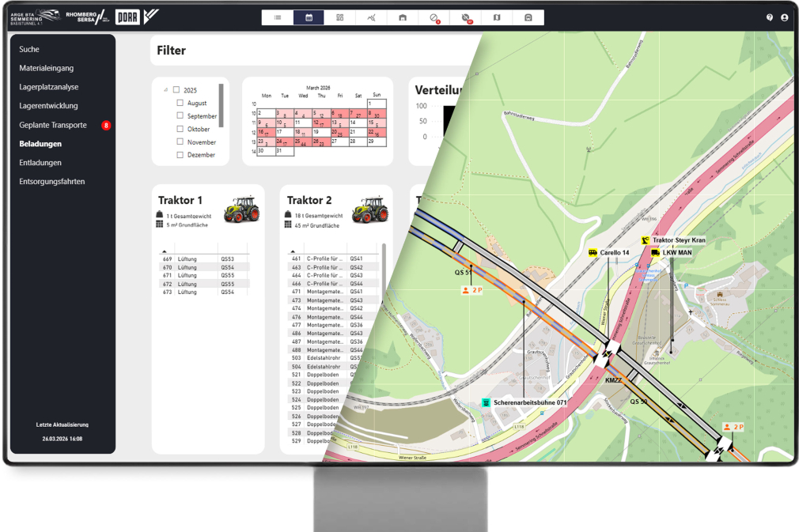This screenshot has height=532, width=799.
Task: Click the weight icon under Traktor 2
Action: (x=288, y=214)
